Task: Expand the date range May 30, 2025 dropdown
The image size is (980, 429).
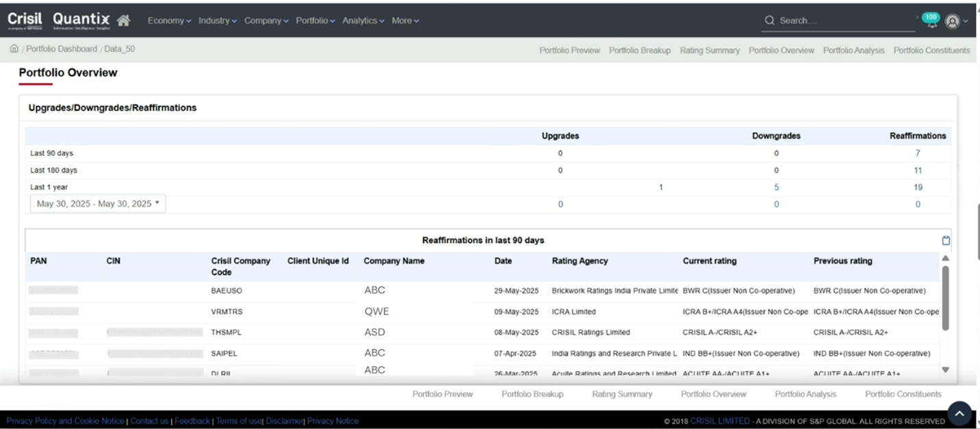Action: click(97, 204)
